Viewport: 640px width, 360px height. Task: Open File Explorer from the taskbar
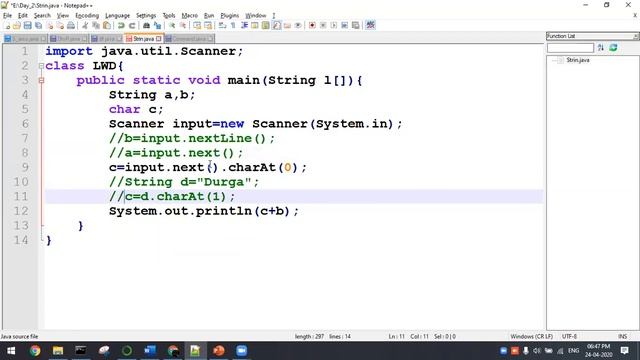pyautogui.click(x=58, y=351)
